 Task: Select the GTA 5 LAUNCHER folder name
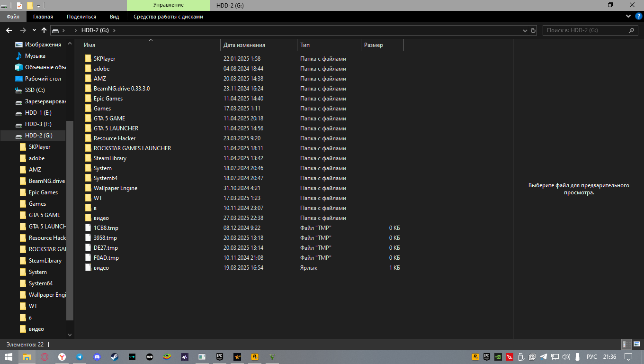(116, 128)
